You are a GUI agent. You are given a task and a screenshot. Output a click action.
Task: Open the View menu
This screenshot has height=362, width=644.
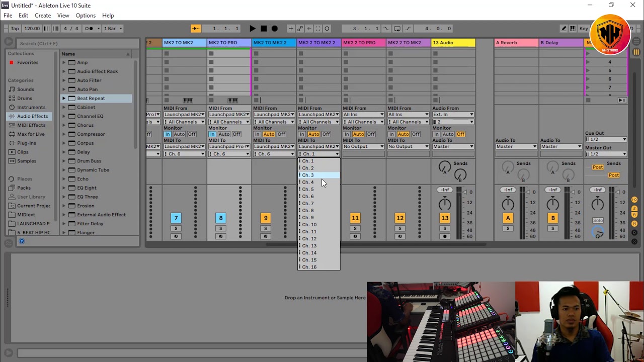(63, 16)
